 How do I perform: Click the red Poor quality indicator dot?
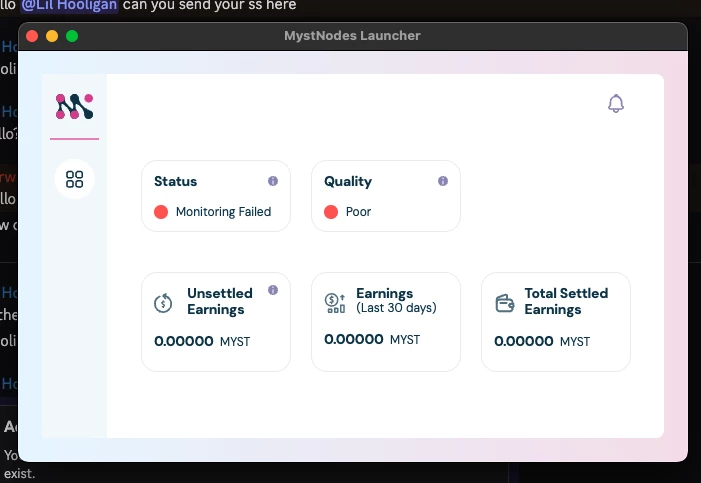coord(331,212)
